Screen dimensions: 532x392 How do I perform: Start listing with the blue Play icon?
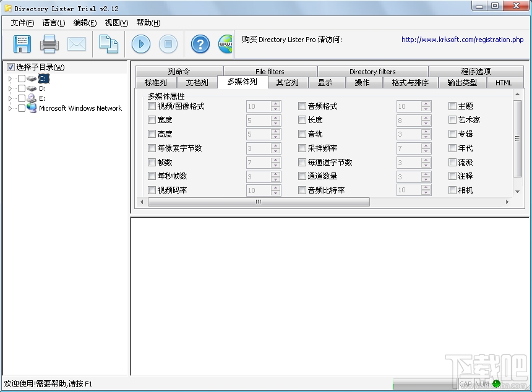click(140, 44)
